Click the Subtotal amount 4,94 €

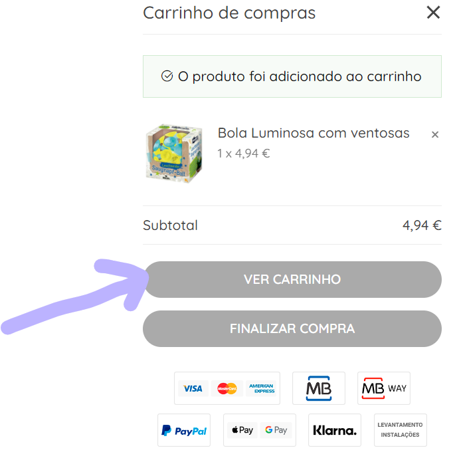422,225
